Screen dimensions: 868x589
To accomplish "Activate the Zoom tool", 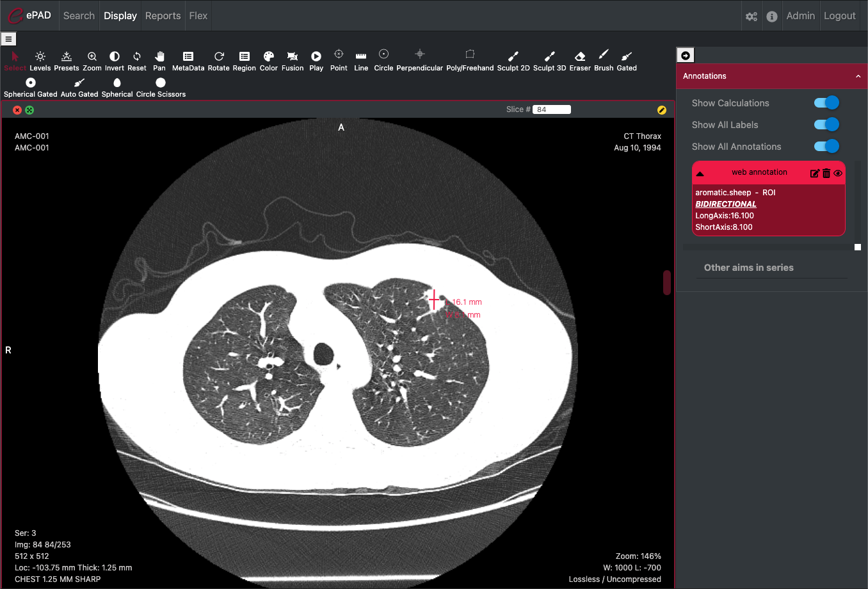I will (x=92, y=60).
